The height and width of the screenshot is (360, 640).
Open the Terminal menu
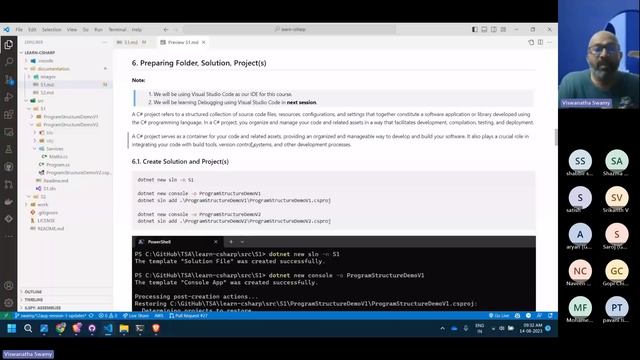(x=117, y=29)
